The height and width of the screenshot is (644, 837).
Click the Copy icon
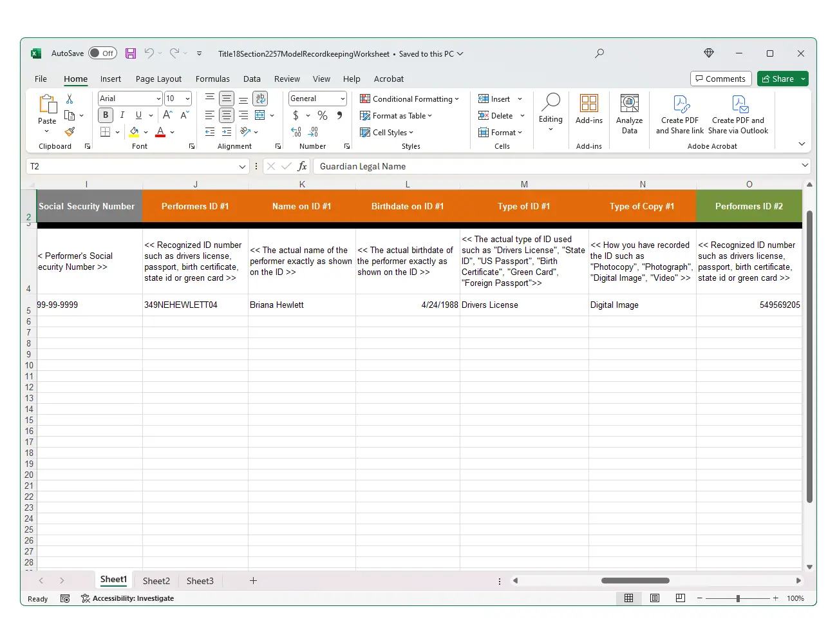(70, 115)
